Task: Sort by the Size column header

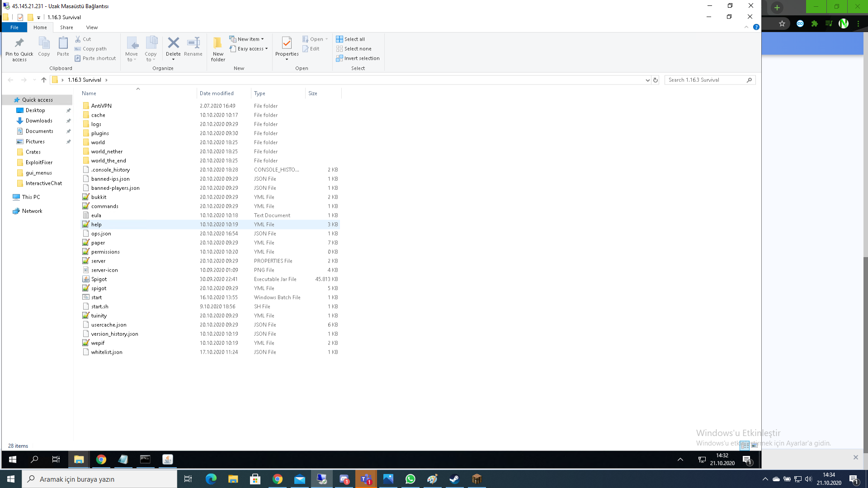Action: point(324,94)
